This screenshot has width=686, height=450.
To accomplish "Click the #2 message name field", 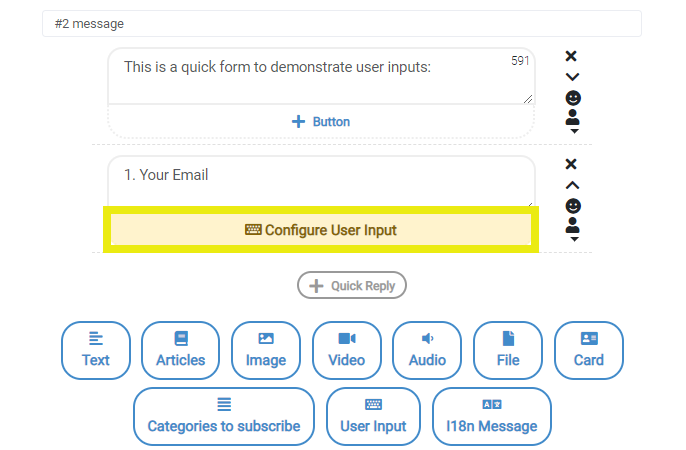I will click(342, 24).
